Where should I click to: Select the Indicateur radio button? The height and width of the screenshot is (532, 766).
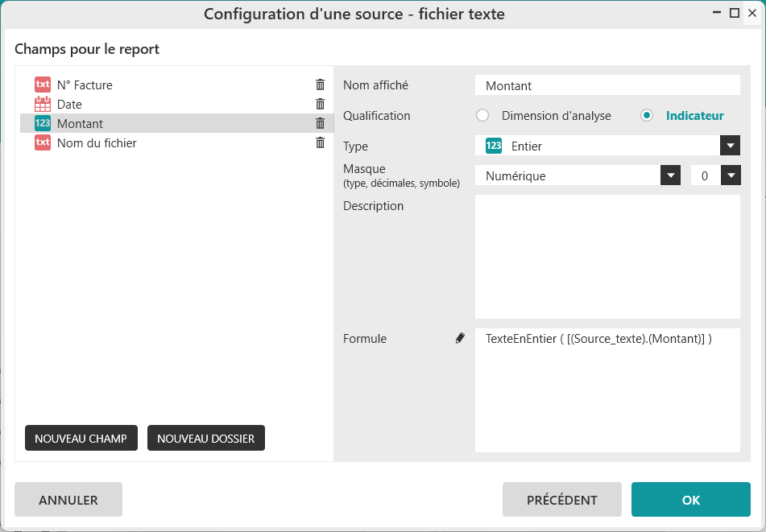[x=646, y=115]
